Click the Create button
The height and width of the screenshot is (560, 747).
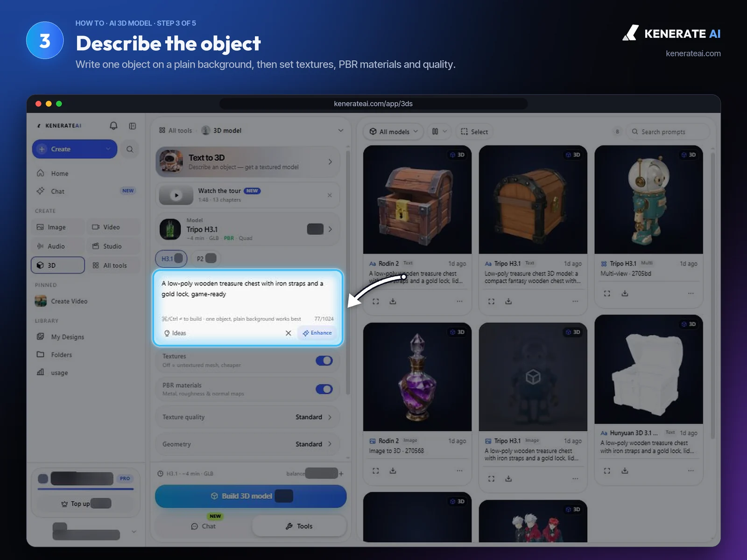[x=75, y=149]
